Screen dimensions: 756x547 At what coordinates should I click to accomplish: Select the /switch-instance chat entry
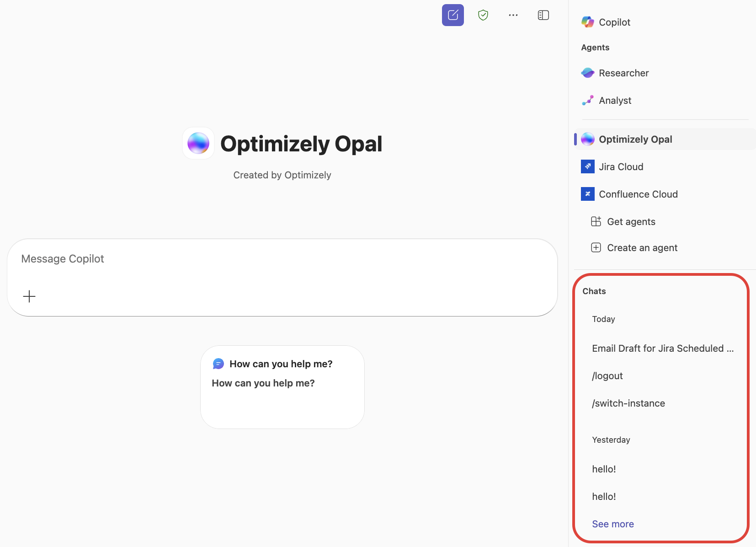(x=628, y=403)
